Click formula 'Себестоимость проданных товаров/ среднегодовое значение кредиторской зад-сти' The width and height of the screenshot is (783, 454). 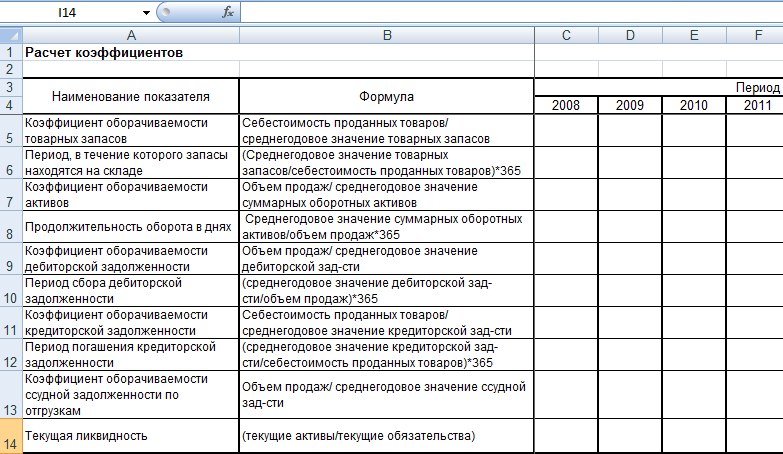click(387, 323)
